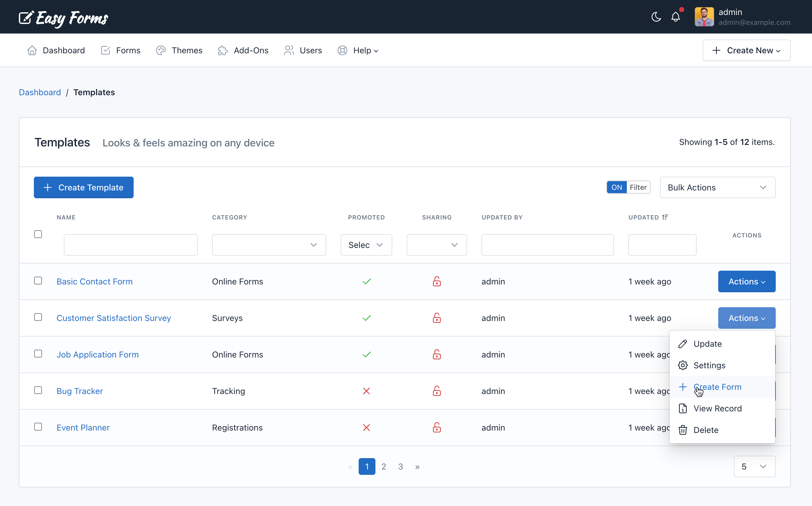Click the Add-Ons puzzle piece icon

(x=223, y=50)
